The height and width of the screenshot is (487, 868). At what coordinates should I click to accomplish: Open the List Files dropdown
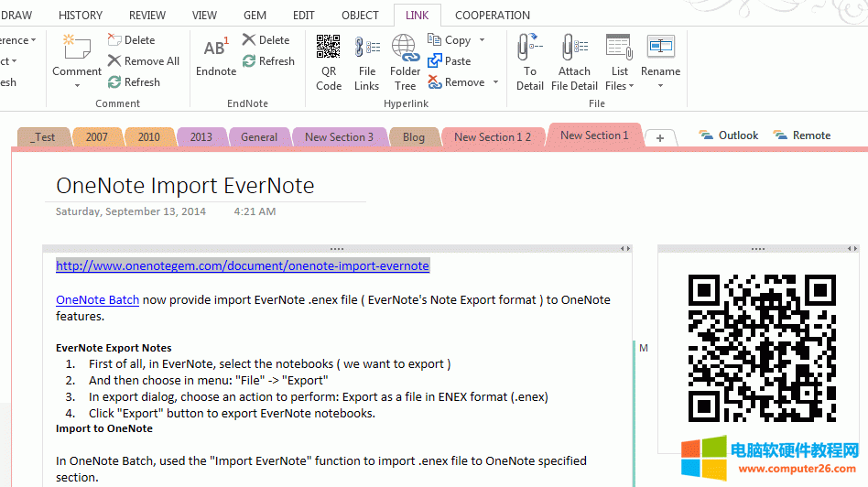[x=620, y=86]
